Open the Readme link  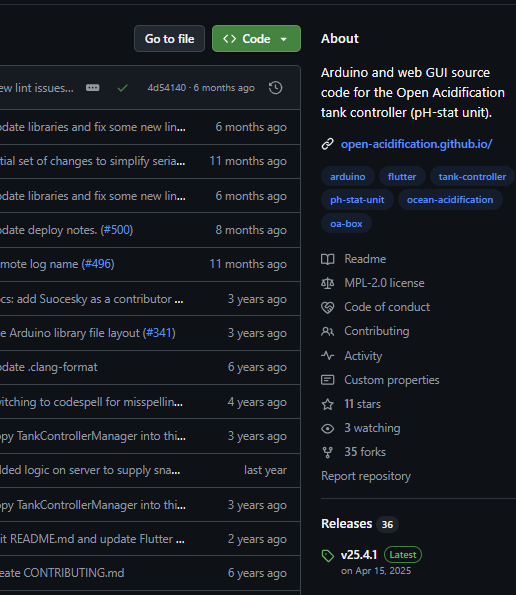click(x=365, y=259)
